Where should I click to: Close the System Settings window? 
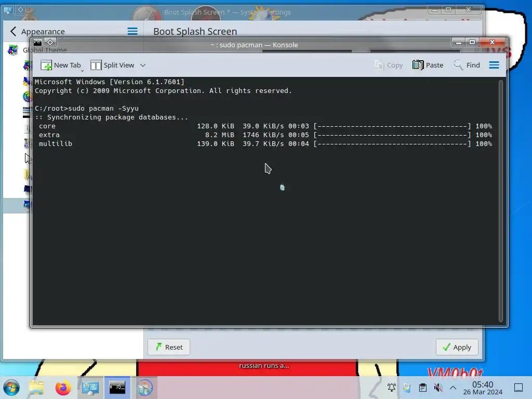pyautogui.click(x=468, y=10)
